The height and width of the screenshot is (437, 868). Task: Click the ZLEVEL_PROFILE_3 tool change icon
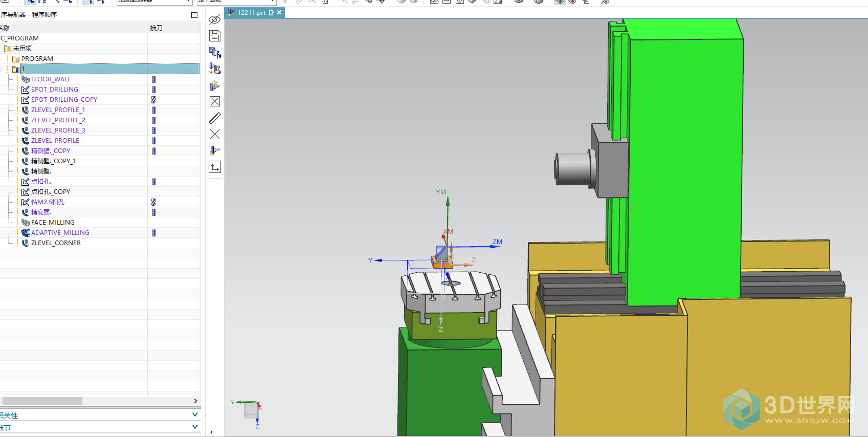click(x=153, y=130)
